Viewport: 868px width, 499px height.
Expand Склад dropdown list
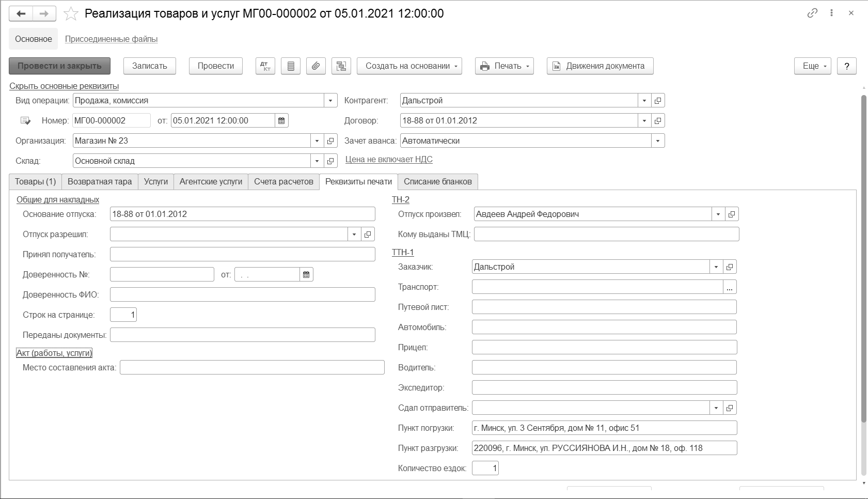317,161
